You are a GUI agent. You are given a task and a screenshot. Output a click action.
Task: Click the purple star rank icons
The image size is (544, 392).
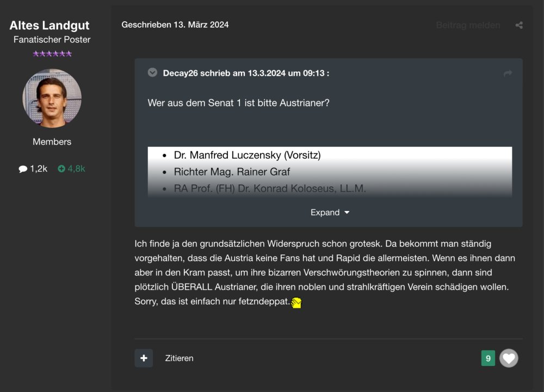52,53
